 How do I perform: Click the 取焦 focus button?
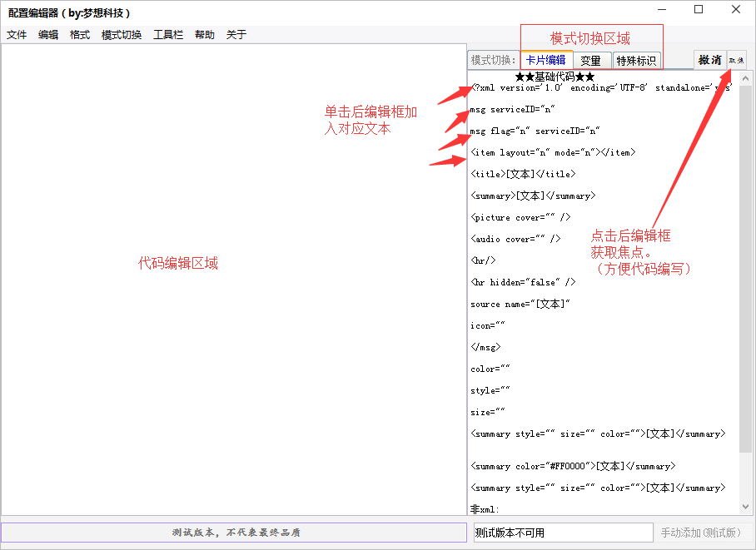pos(736,60)
